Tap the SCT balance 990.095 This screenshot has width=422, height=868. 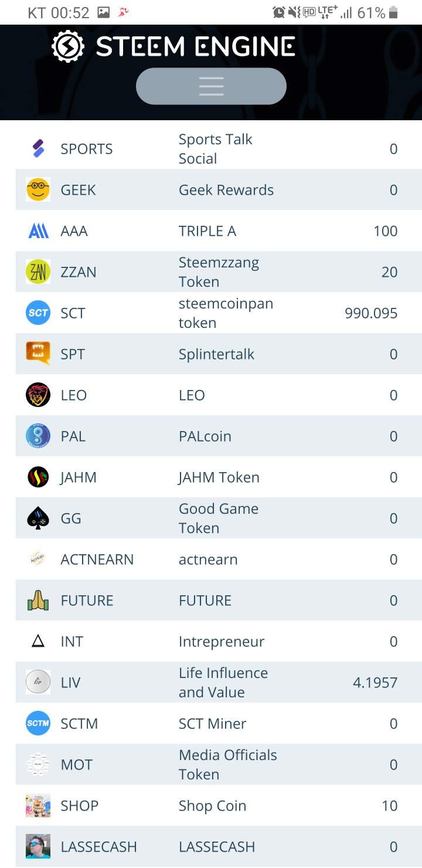click(371, 313)
